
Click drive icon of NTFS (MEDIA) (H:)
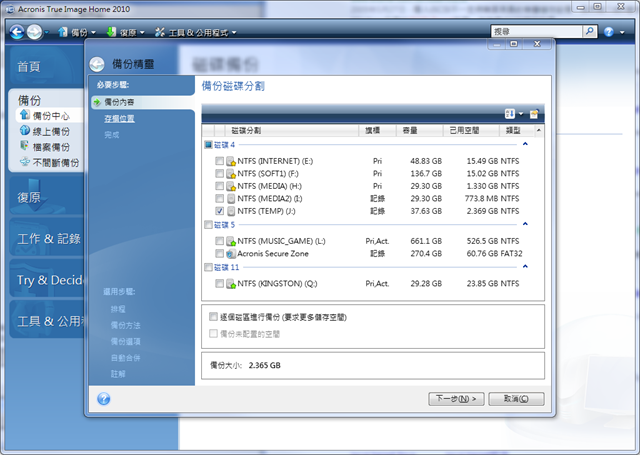click(231, 186)
